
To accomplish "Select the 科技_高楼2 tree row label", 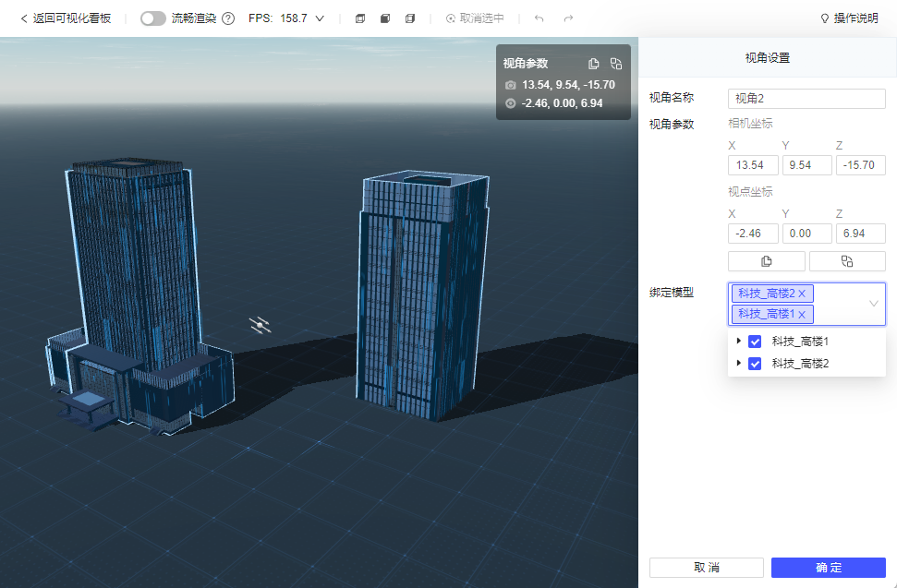I will pyautogui.click(x=800, y=364).
